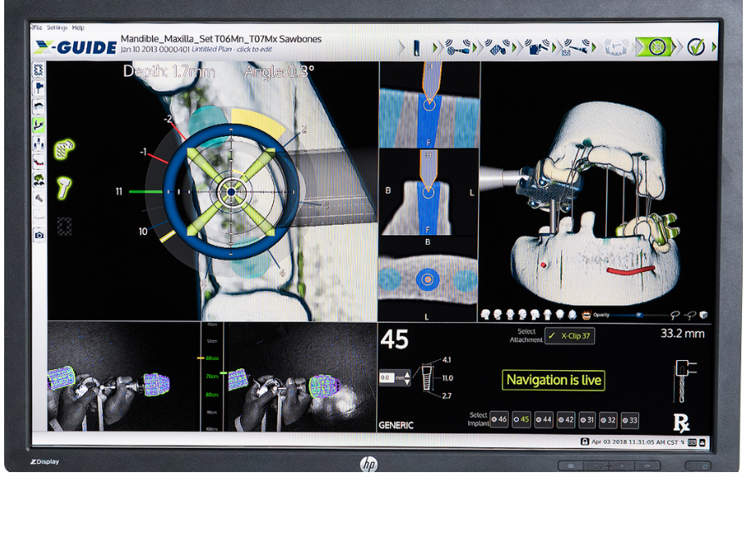Click the 33.2 mm drill length value
This screenshot has width=747, height=560.
click(682, 334)
